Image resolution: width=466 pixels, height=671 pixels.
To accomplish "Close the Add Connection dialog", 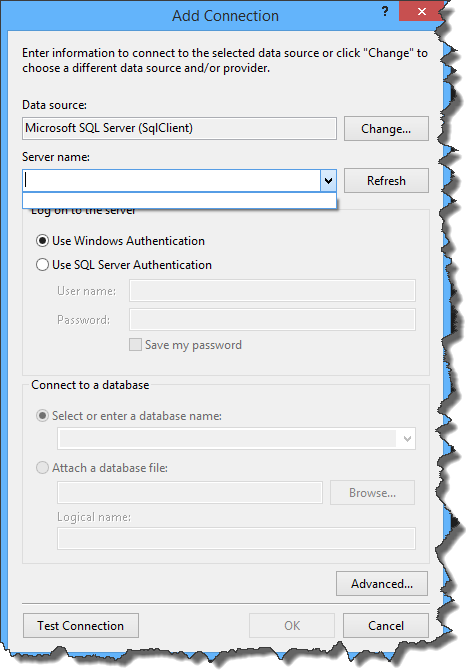I will point(421,12).
